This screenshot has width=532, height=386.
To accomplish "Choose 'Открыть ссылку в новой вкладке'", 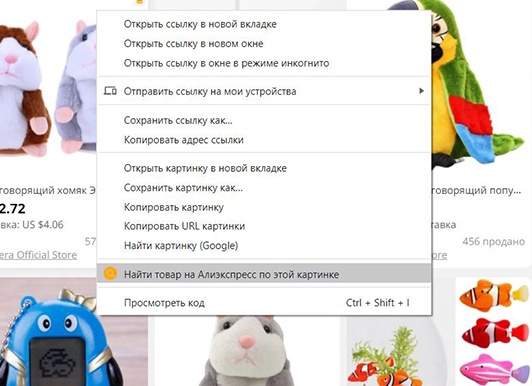I will (x=264, y=24).
